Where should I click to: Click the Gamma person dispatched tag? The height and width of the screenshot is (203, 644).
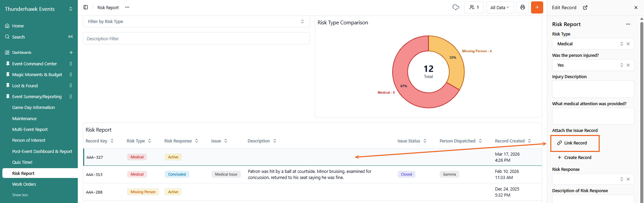(449, 175)
